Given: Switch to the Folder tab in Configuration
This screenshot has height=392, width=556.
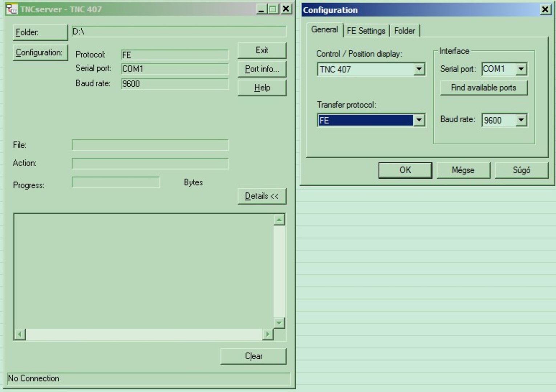Looking at the screenshot, I should tap(405, 31).
